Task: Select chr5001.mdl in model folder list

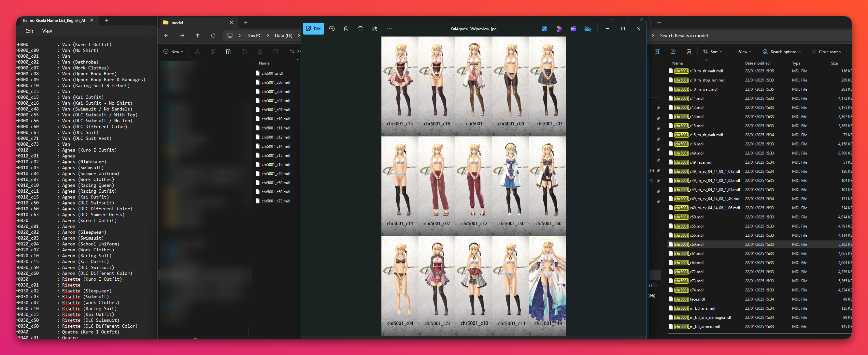Action: (272, 73)
